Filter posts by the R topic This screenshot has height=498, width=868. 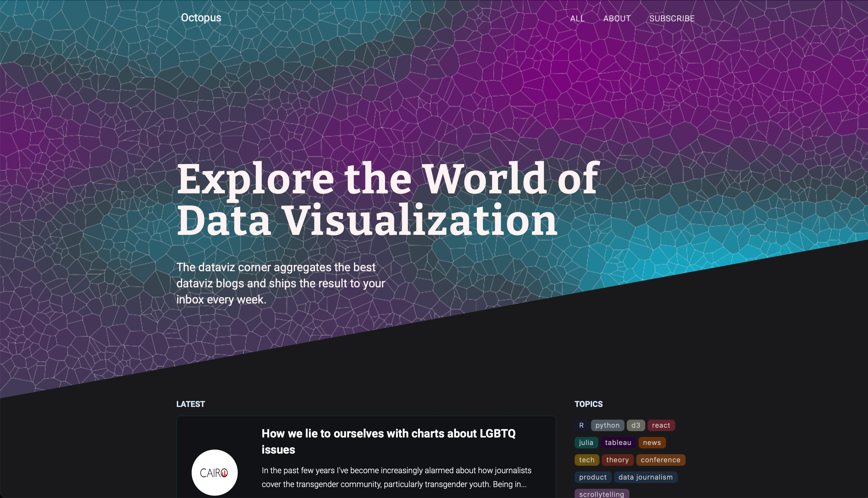[x=581, y=425]
